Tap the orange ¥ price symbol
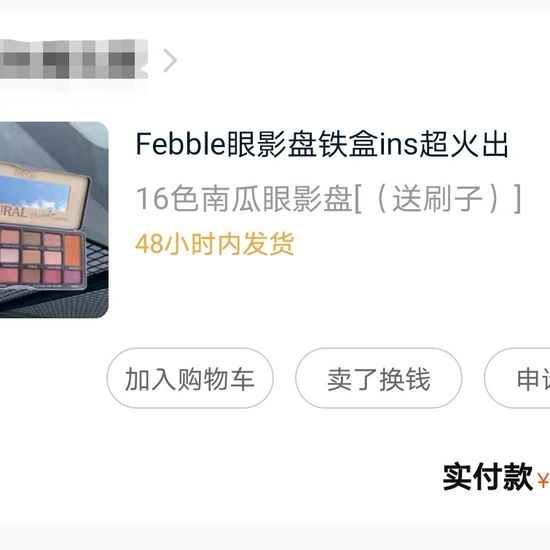 coord(543,480)
